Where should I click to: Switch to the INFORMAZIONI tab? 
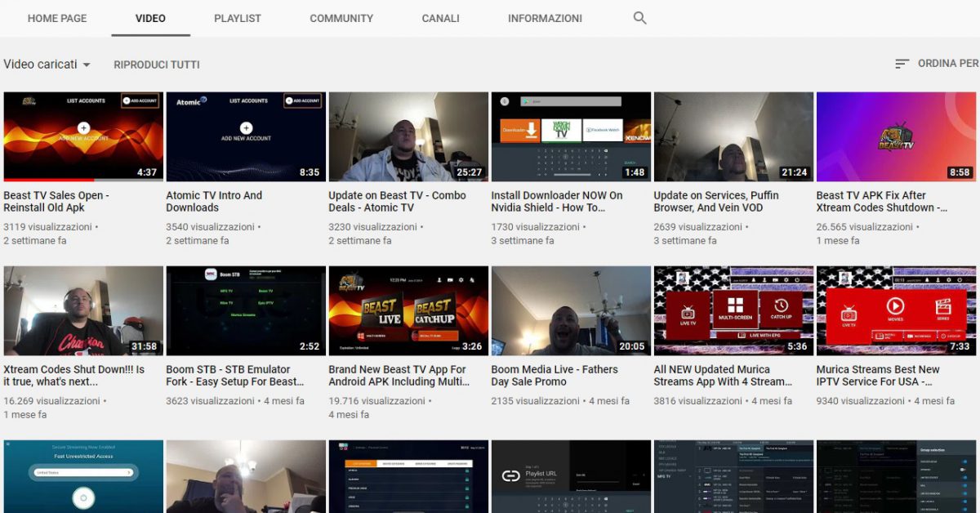coord(545,18)
